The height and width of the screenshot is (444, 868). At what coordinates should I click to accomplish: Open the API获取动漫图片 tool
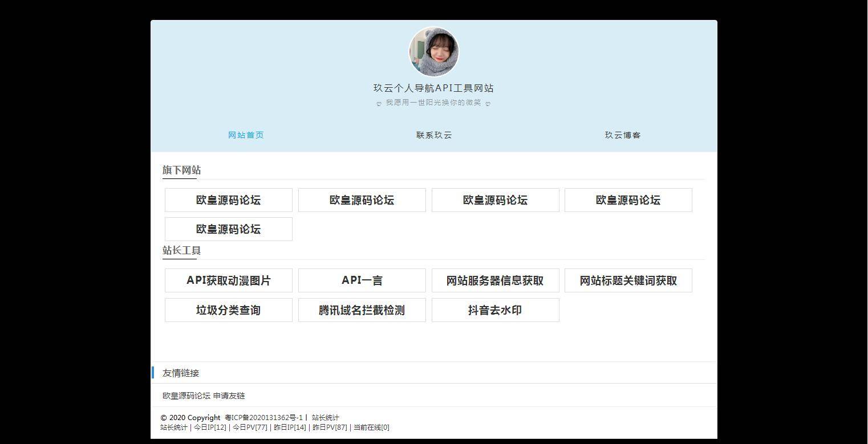tap(228, 280)
